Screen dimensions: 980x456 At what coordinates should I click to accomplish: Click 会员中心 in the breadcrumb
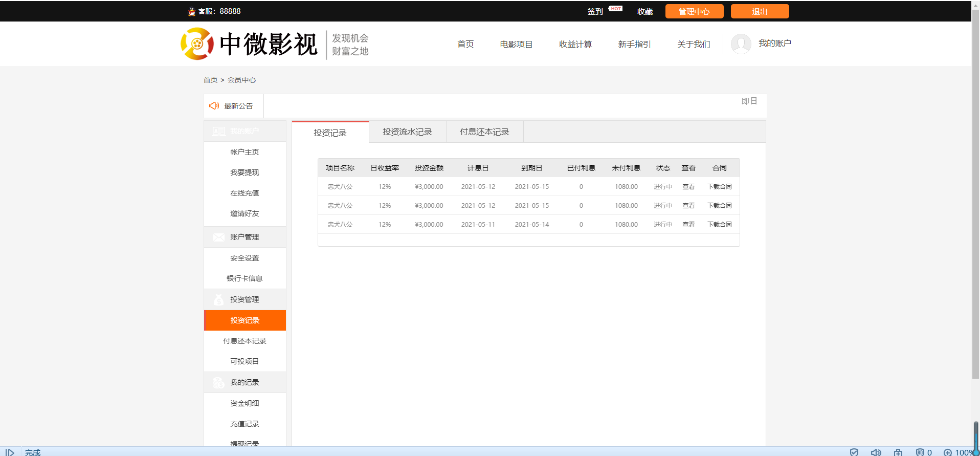tap(242, 80)
